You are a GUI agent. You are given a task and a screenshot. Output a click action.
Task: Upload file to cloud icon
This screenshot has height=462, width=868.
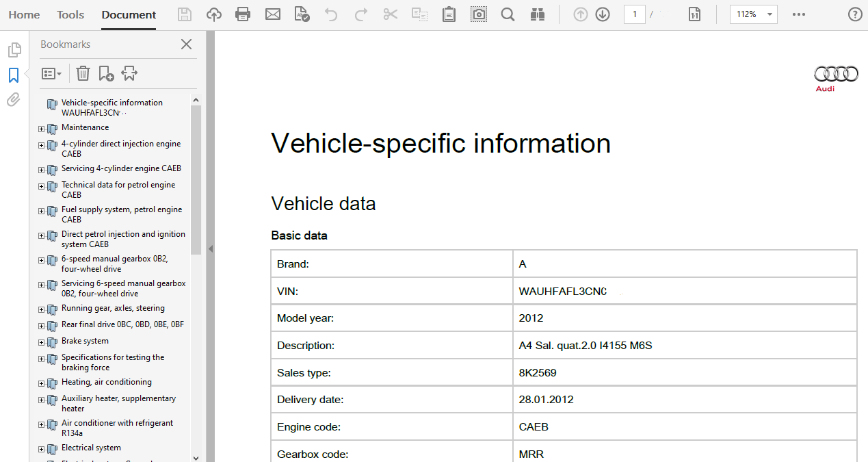[x=213, y=14]
